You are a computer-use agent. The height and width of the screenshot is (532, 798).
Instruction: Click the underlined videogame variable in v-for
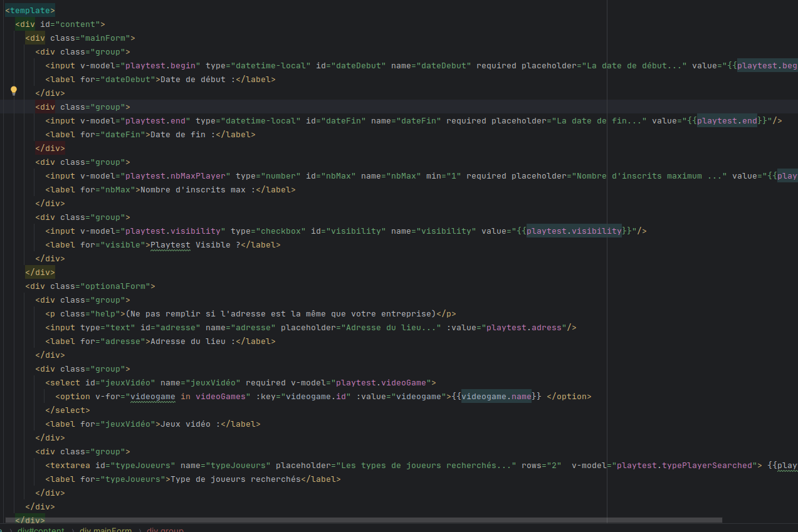click(152, 396)
